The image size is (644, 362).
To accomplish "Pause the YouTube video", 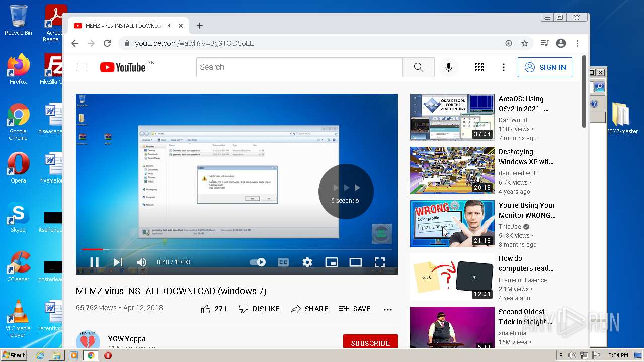I will [94, 262].
